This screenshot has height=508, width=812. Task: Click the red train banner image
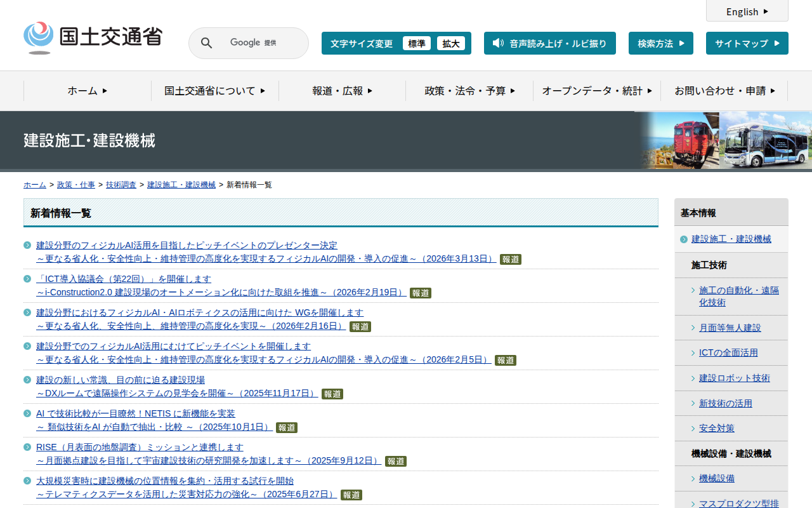[680, 140]
